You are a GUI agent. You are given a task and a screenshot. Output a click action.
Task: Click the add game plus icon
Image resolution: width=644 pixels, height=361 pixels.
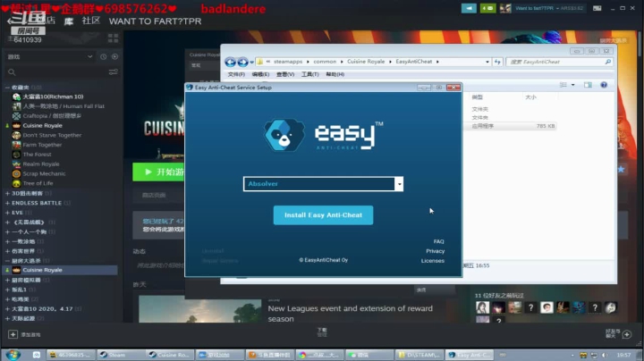tap(13, 334)
